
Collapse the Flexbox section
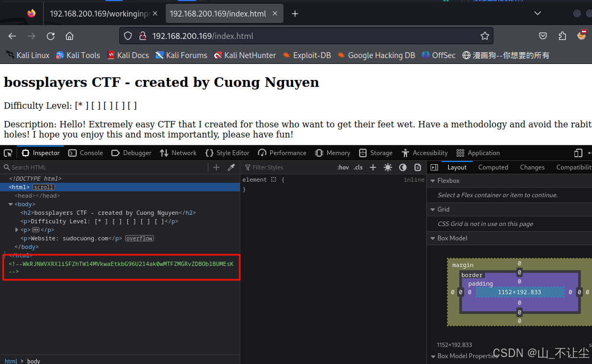coord(432,180)
